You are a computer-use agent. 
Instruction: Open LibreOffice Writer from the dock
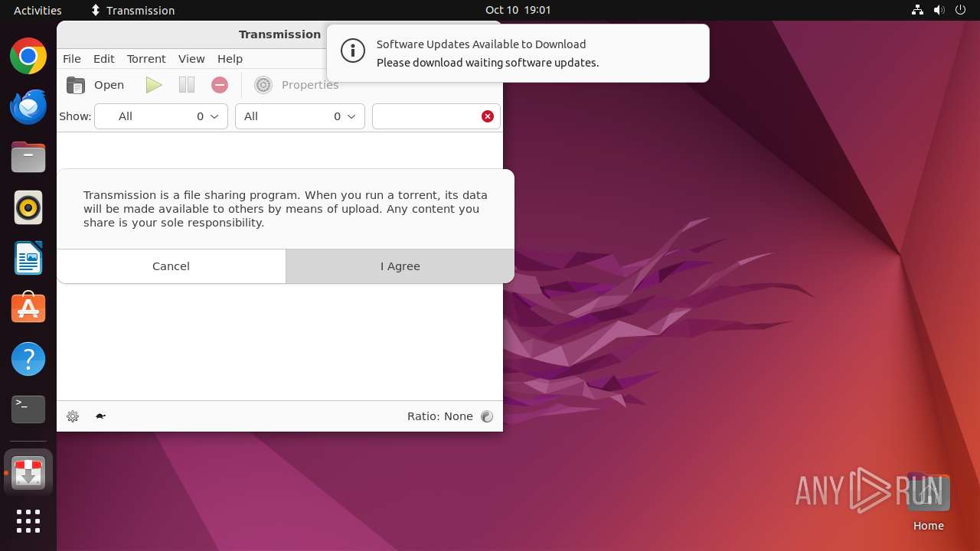28,258
